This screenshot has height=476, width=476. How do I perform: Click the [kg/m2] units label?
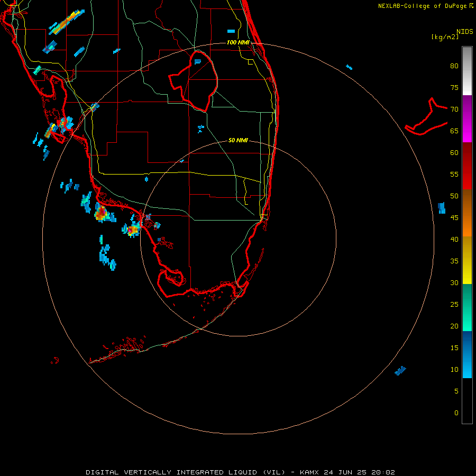click(x=445, y=37)
